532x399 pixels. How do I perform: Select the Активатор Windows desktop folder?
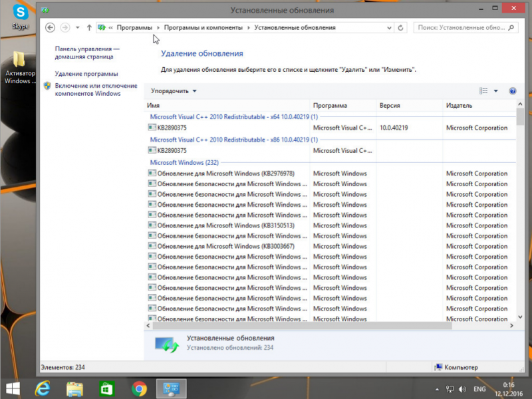point(19,68)
